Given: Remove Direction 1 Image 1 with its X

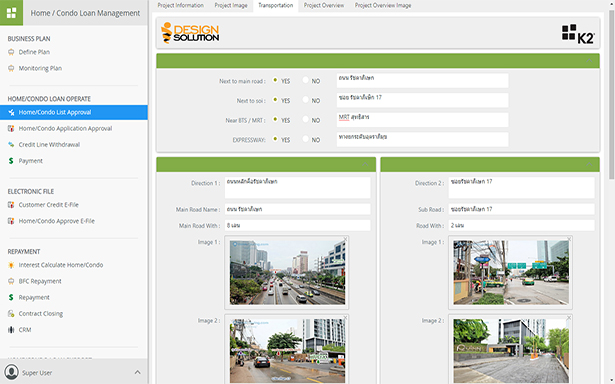Looking at the screenshot, I should point(345,239).
